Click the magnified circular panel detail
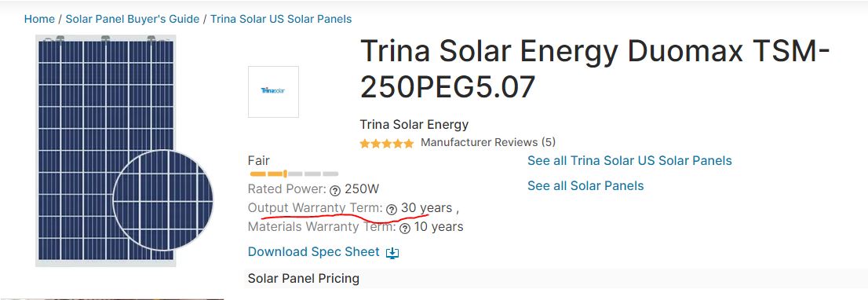Screen dimensions: 868x300 click(162, 199)
